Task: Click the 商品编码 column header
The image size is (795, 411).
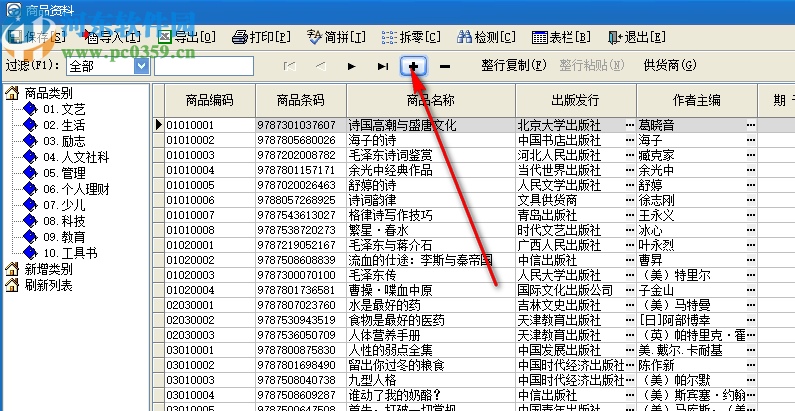Action: coord(210,100)
